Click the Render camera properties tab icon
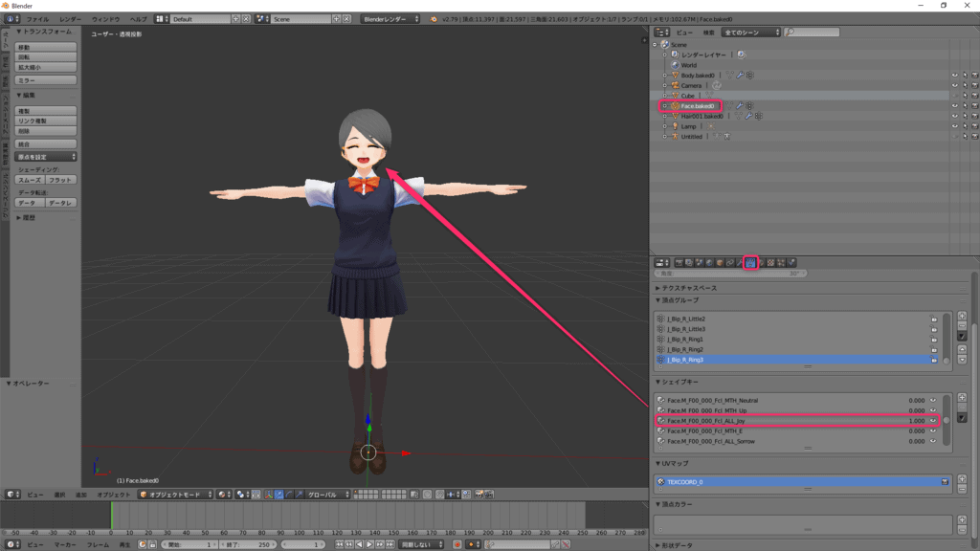980x551 pixels. (679, 262)
